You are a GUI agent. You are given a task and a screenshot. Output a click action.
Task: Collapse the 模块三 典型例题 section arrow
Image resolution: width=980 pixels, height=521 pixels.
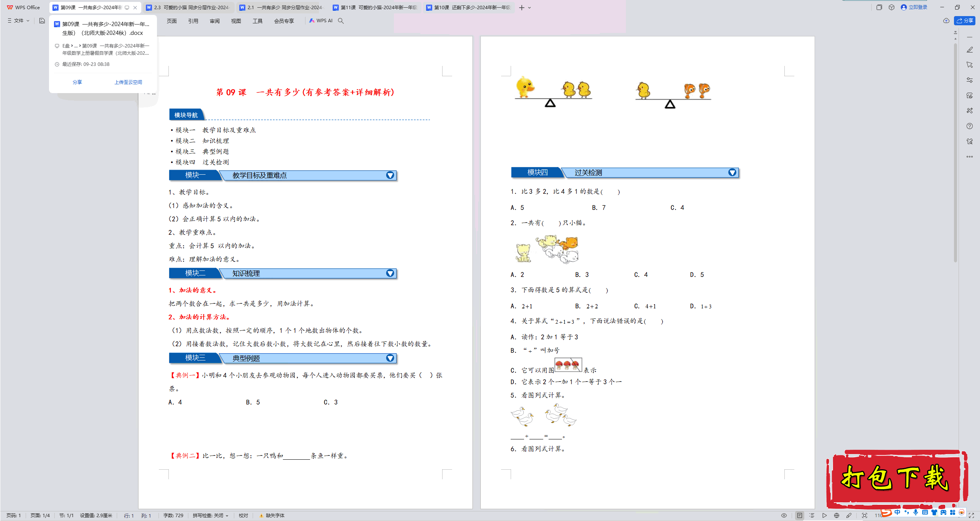390,358
